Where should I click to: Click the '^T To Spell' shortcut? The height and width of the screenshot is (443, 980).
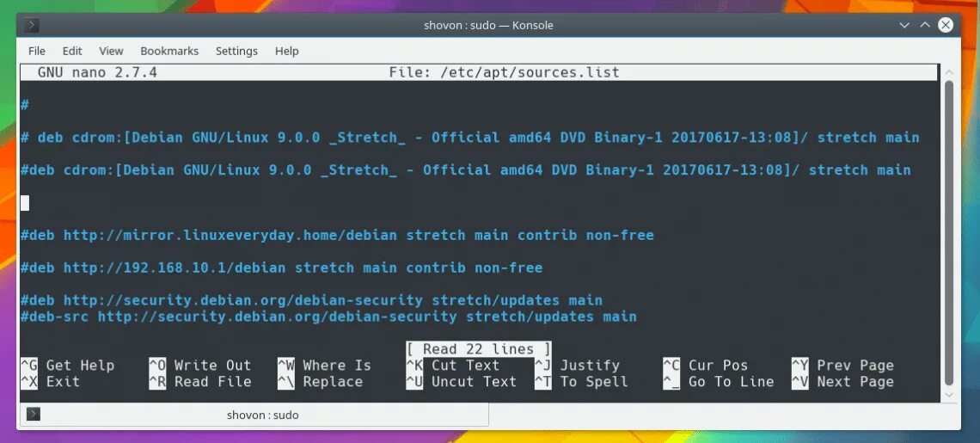[x=581, y=382]
